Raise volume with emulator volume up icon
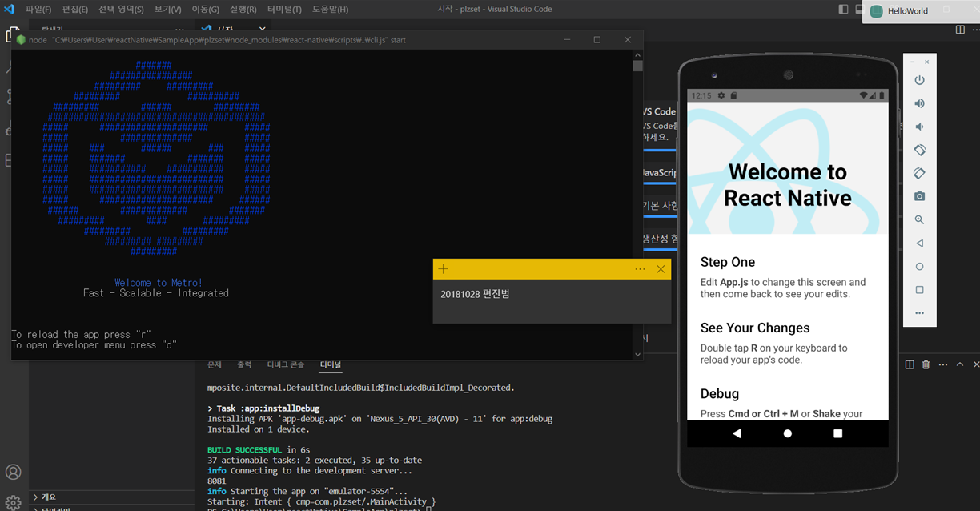The height and width of the screenshot is (511, 980). point(919,103)
